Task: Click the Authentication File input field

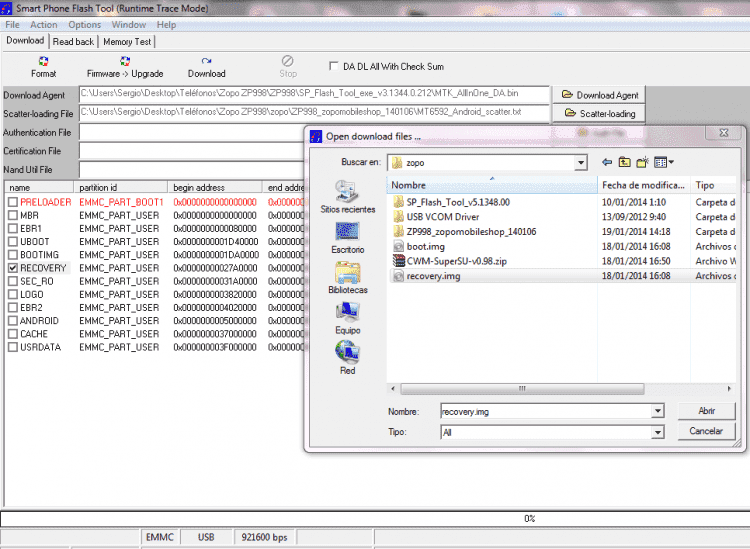Action: click(x=191, y=132)
